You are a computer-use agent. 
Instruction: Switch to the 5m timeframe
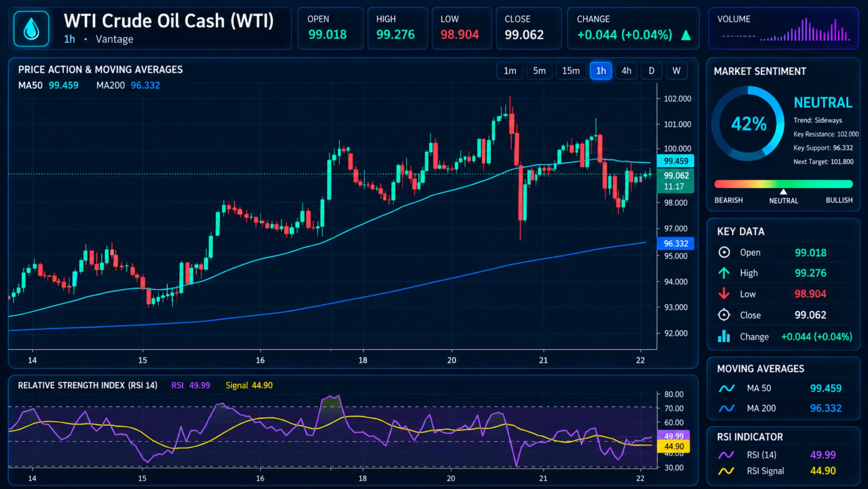(539, 71)
